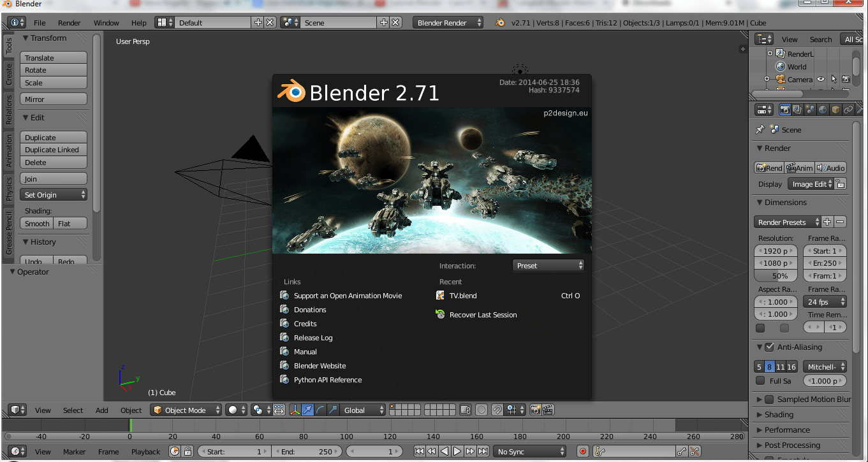The height and width of the screenshot is (462, 868).
Task: Select the Render Layers properties icon
Action: coord(797,110)
